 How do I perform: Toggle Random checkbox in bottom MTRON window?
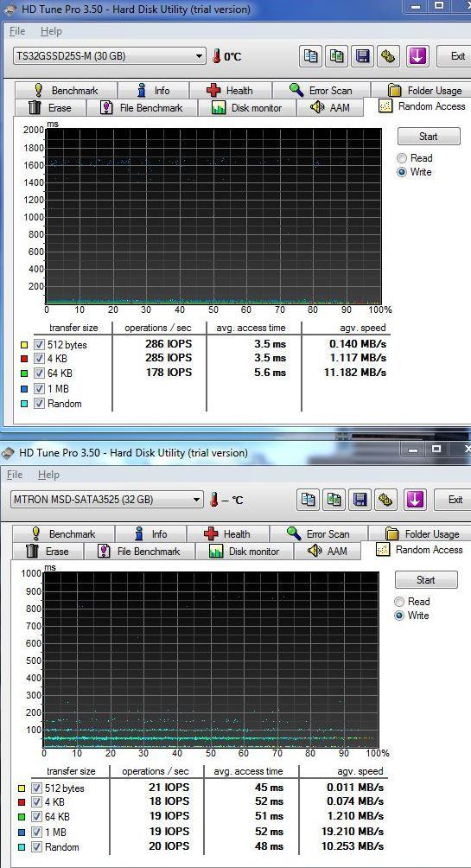[36, 847]
